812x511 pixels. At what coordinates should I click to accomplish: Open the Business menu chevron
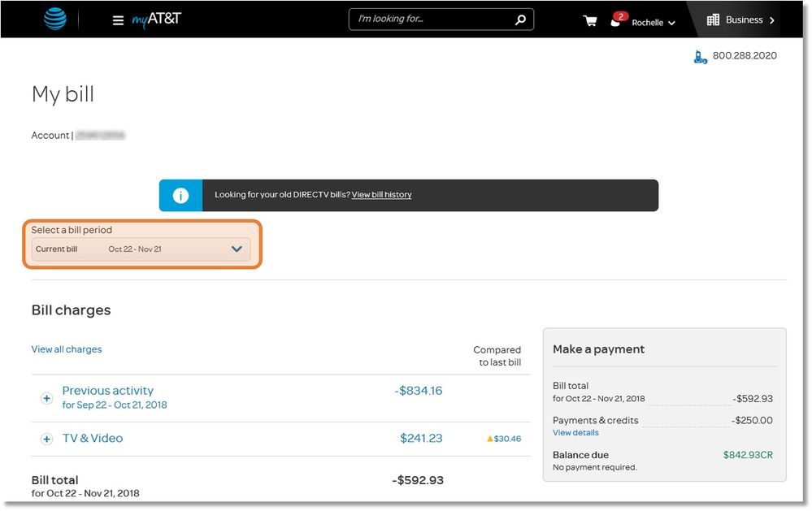771,20
